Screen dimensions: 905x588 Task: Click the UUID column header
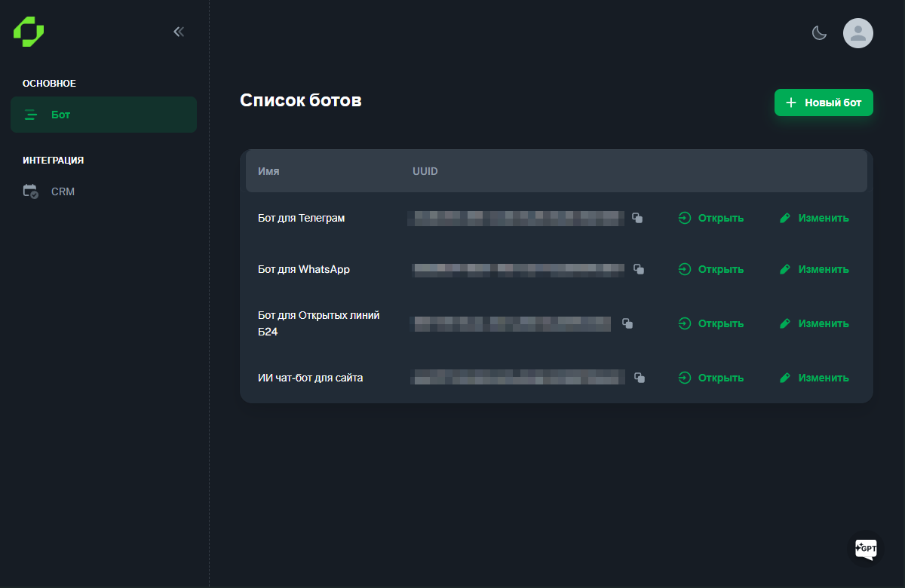coord(425,171)
